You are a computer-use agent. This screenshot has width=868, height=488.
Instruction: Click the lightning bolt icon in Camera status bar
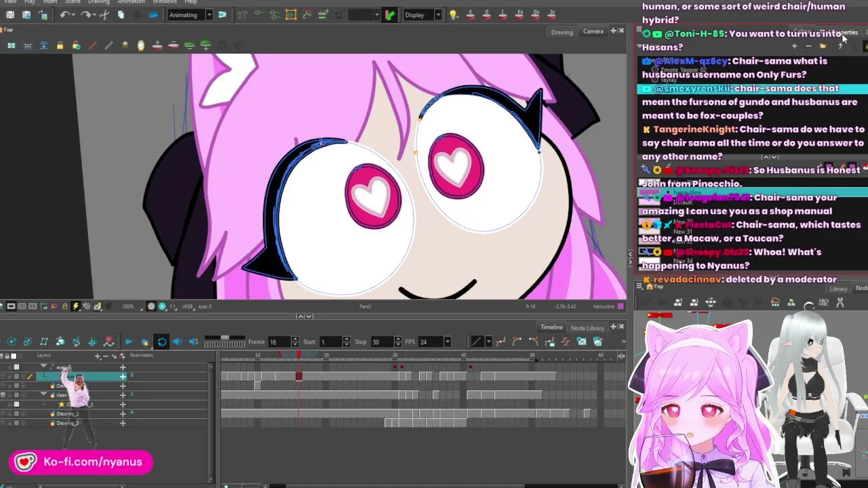click(76, 306)
